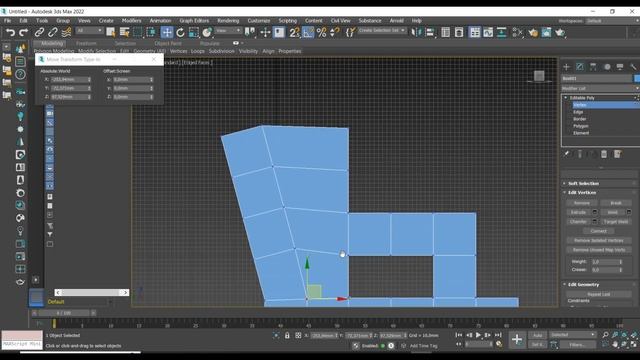Click the Select and Place icon
640x360 pixels.
pyautogui.click(x=207, y=32)
